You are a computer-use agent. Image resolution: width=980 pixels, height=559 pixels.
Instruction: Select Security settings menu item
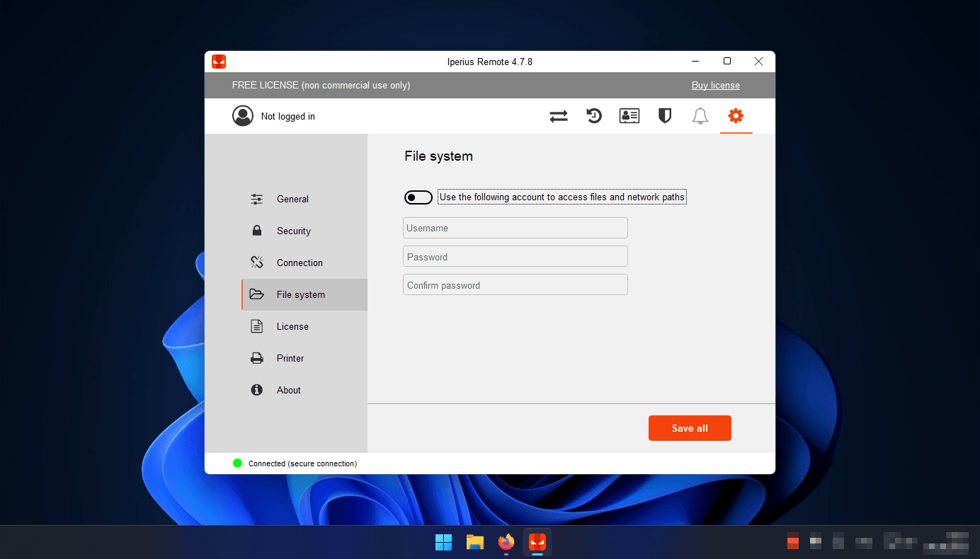[304, 231]
